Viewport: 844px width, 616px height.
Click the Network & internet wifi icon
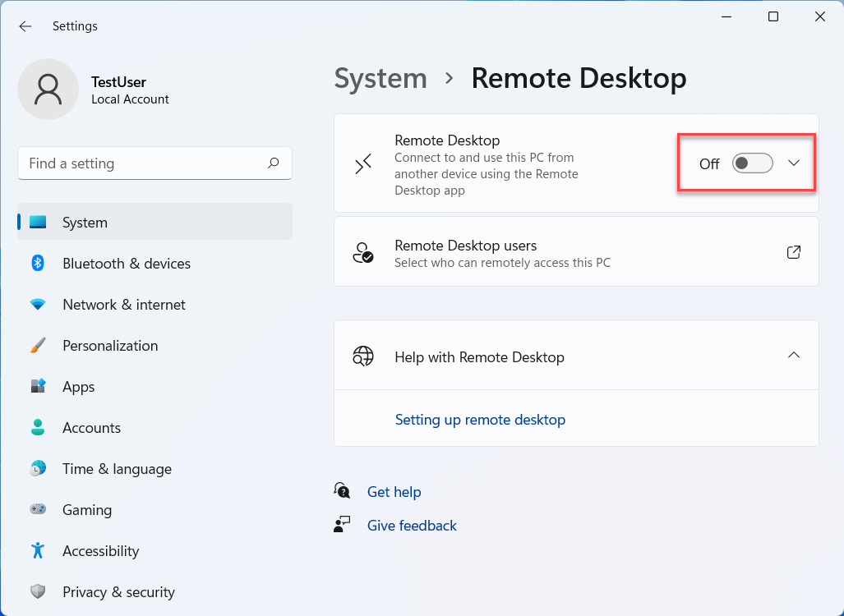tap(38, 305)
